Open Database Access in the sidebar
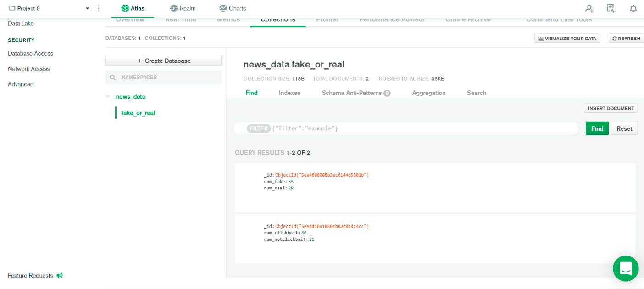Screen dimensions: 644x289 pyautogui.click(x=30, y=53)
